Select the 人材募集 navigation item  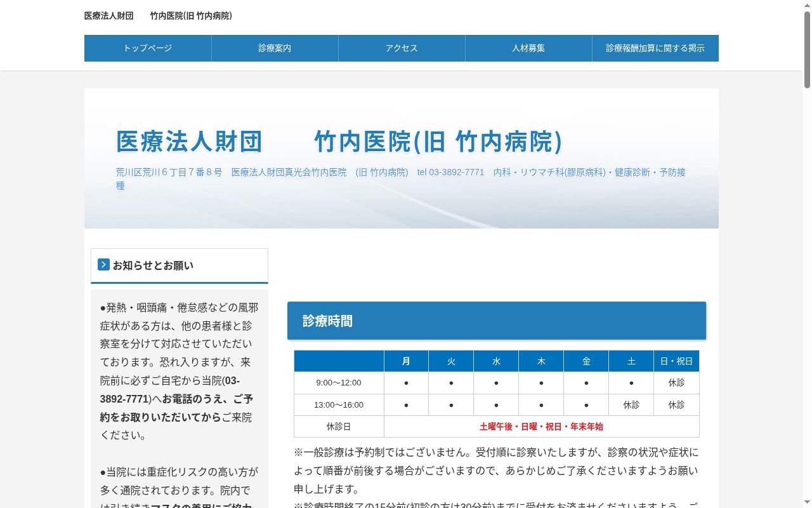(528, 48)
